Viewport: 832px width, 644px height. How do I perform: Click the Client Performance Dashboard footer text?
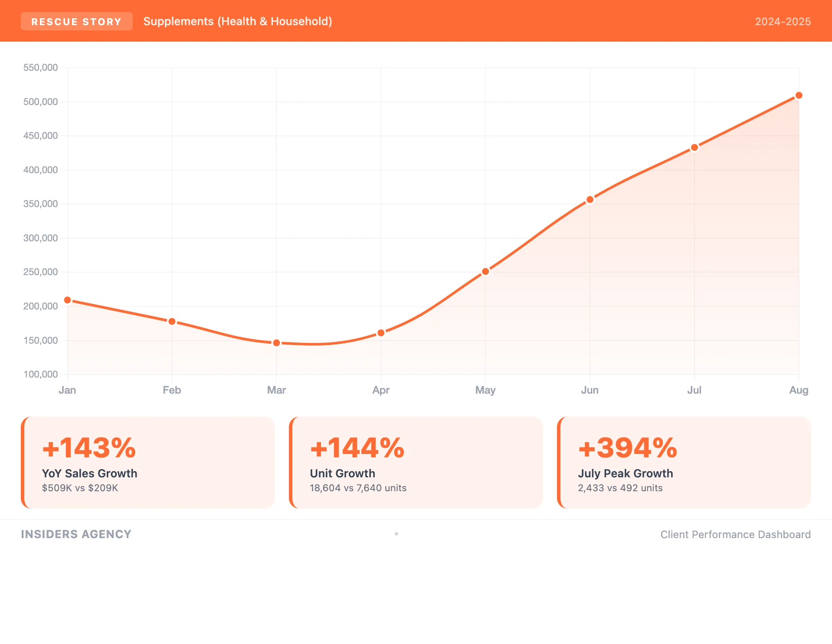pyautogui.click(x=735, y=534)
